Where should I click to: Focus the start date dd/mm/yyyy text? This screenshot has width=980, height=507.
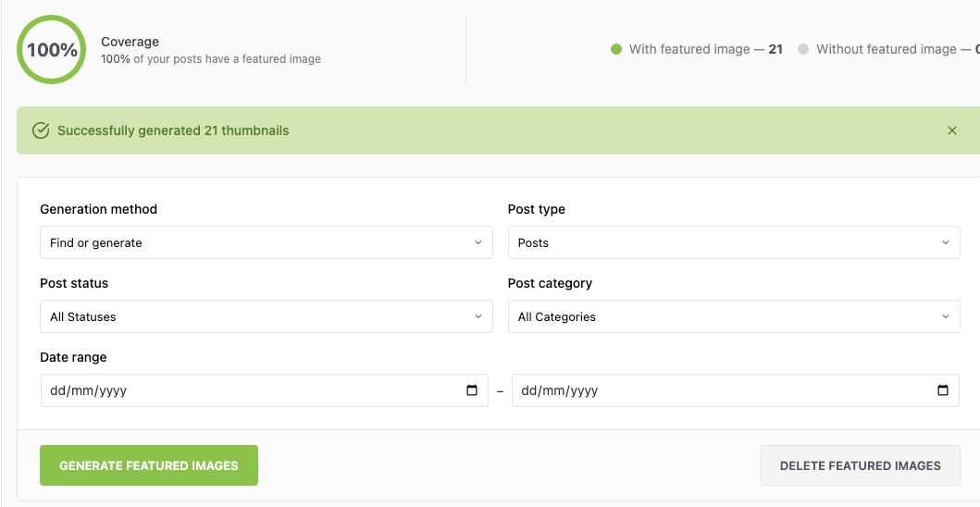click(89, 390)
